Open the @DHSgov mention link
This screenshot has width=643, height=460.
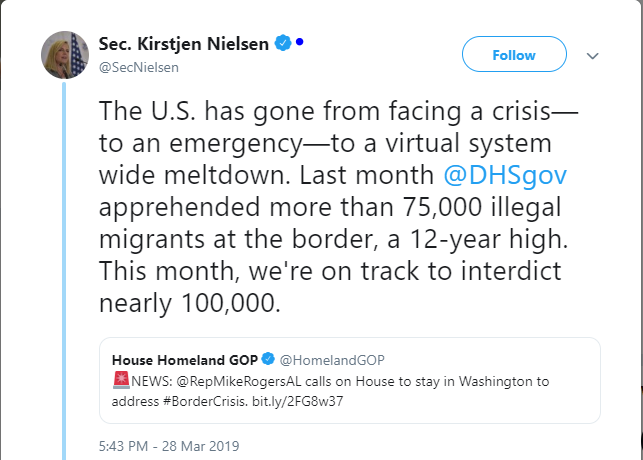click(505, 175)
